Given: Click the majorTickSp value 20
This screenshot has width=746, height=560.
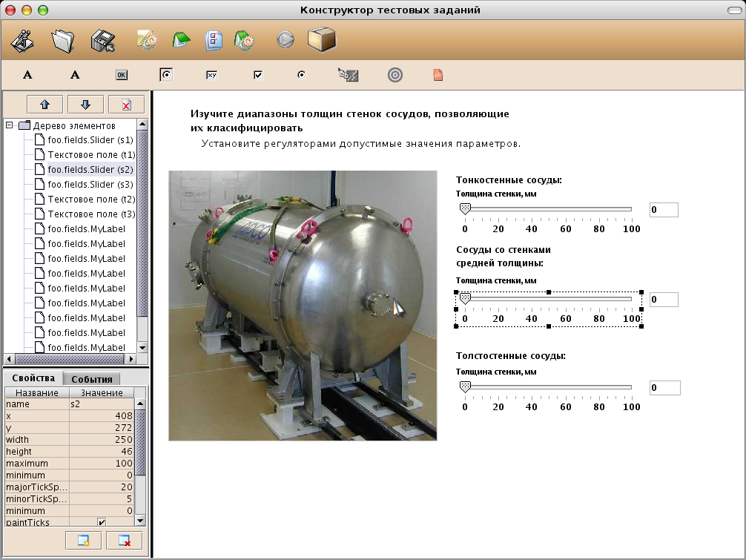Looking at the screenshot, I should tap(102, 487).
